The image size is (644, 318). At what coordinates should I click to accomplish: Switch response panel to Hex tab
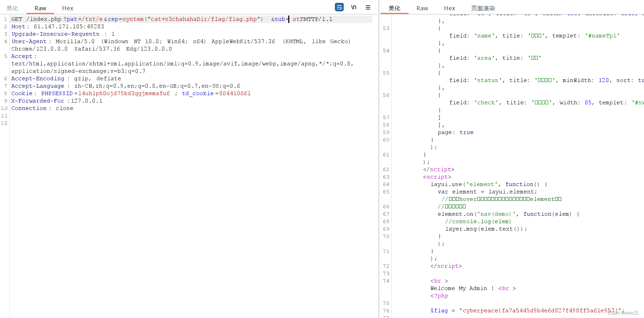pyautogui.click(x=449, y=8)
